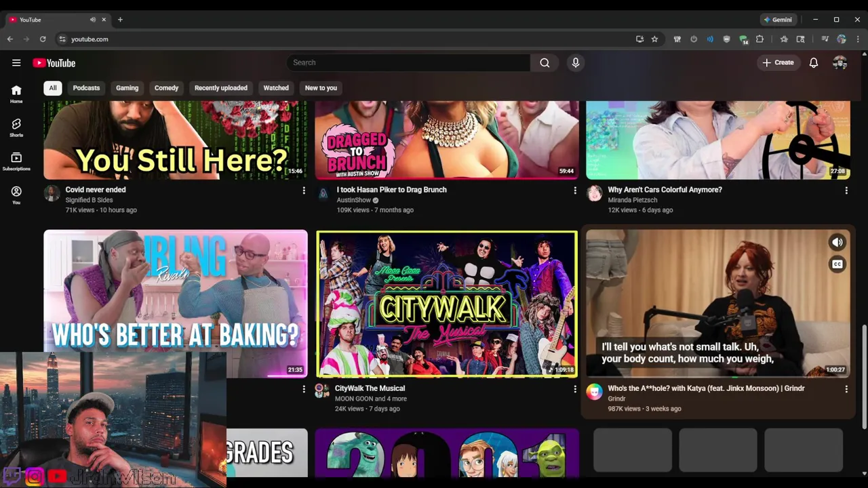Click the MOON GOON channel avatar
Viewport: 868px width, 488px height.
pyautogui.click(x=321, y=390)
